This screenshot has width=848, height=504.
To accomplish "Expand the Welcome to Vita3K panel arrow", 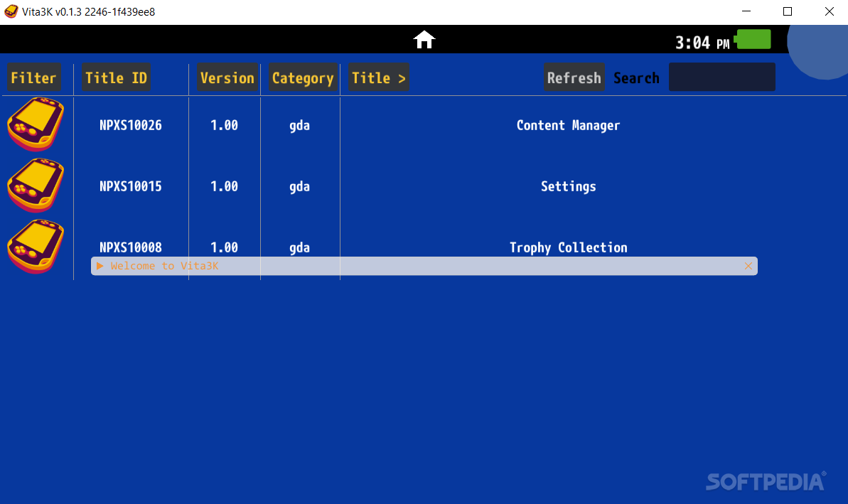I will click(x=100, y=266).
